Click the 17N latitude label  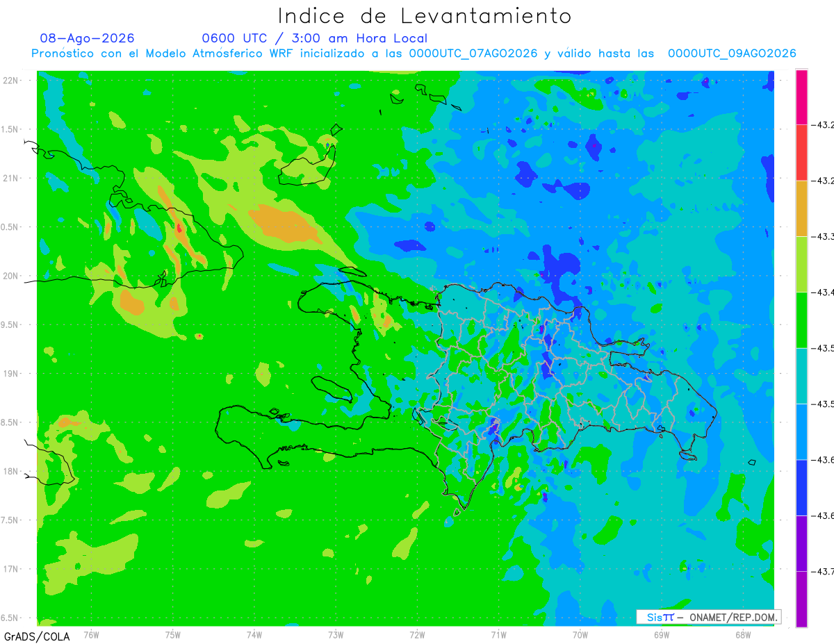click(x=11, y=569)
